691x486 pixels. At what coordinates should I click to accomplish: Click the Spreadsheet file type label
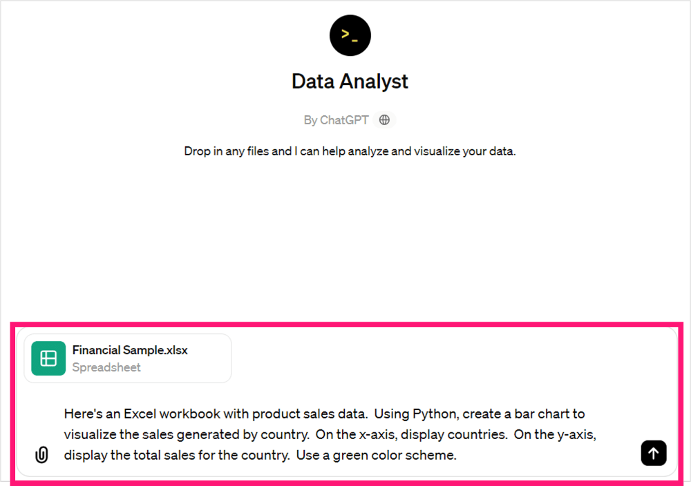click(106, 367)
